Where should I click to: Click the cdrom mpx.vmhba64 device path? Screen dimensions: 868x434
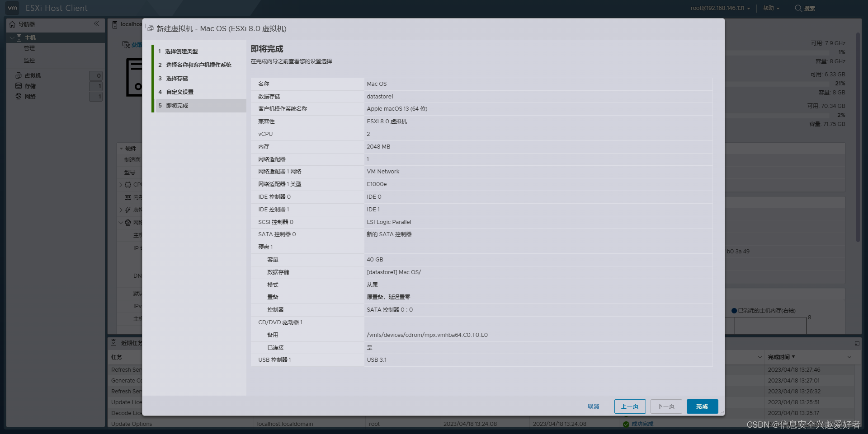coord(427,335)
